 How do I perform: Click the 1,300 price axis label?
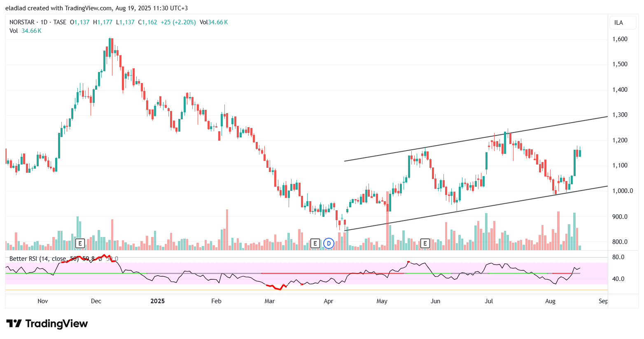(620, 115)
